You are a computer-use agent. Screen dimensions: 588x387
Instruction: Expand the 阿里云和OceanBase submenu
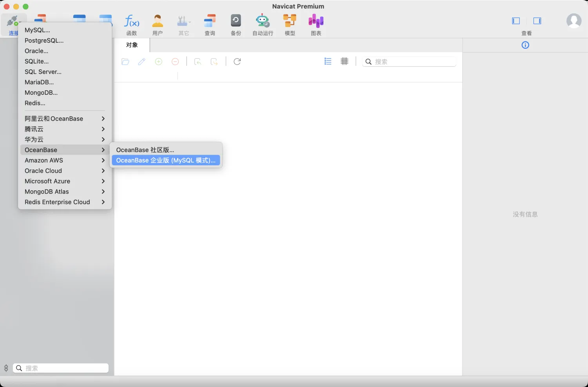pyautogui.click(x=64, y=119)
